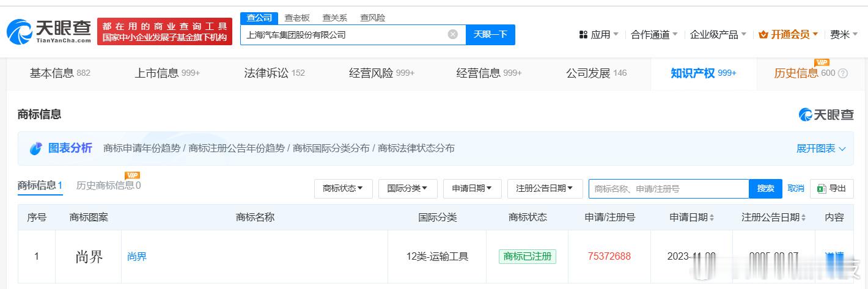The image size is (868, 289).
Task: Click the 商标申请年份趋势 chart link
Action: tap(142, 148)
